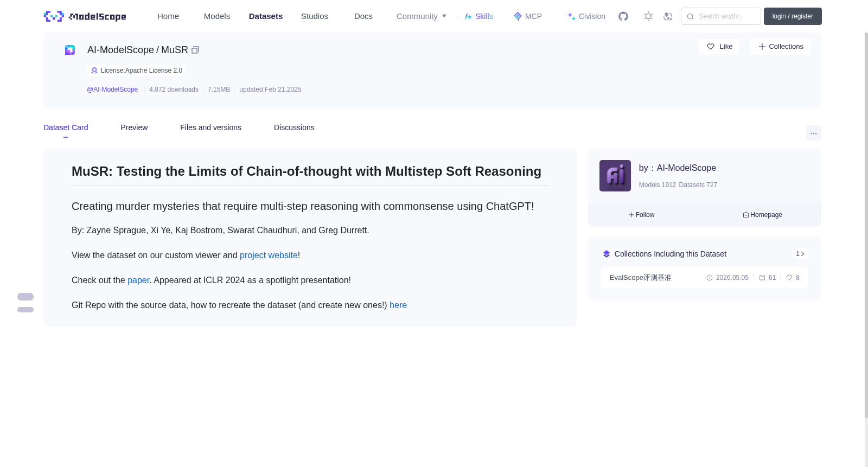Switch language with the translate icon

668,16
